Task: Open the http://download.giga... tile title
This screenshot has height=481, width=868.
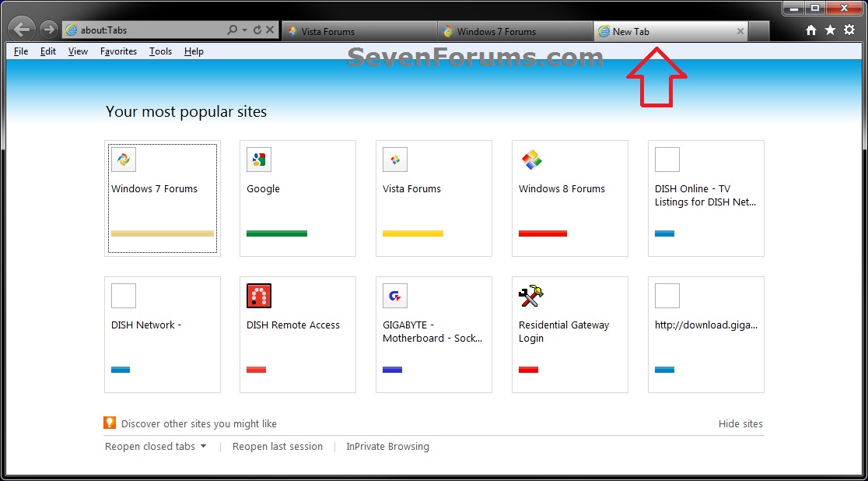Action: (x=706, y=325)
